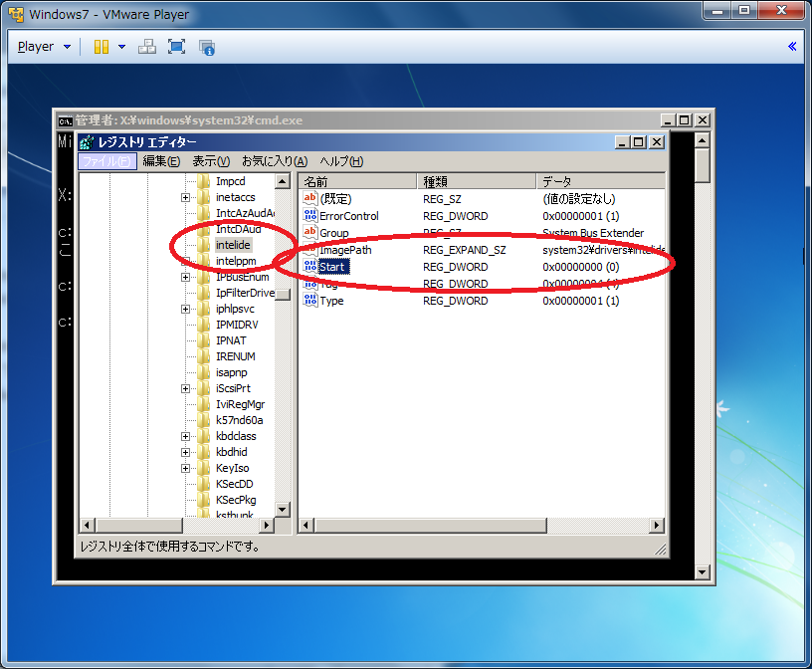Send Ctrl+Alt+Del to the VM
Image resolution: width=812 pixels, height=669 pixels.
point(147,47)
